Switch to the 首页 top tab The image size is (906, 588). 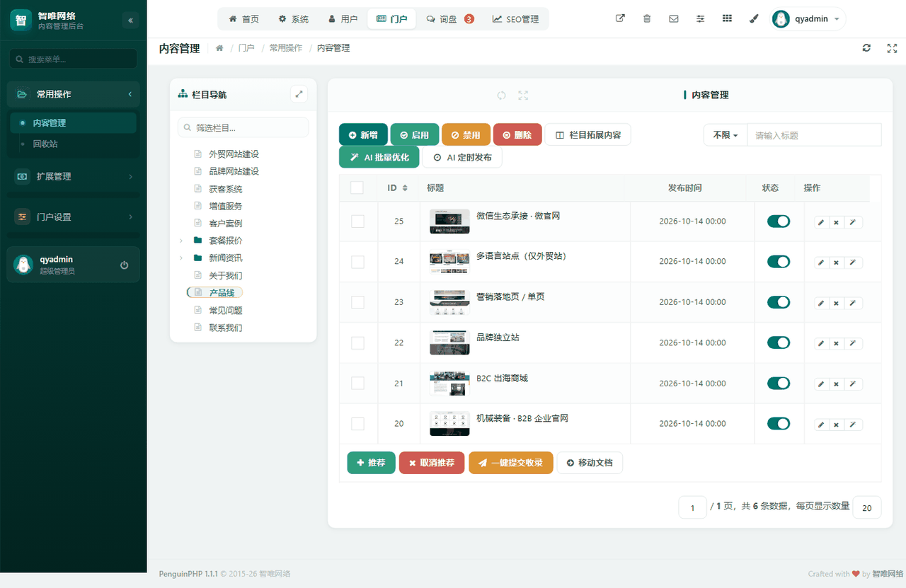(x=244, y=19)
